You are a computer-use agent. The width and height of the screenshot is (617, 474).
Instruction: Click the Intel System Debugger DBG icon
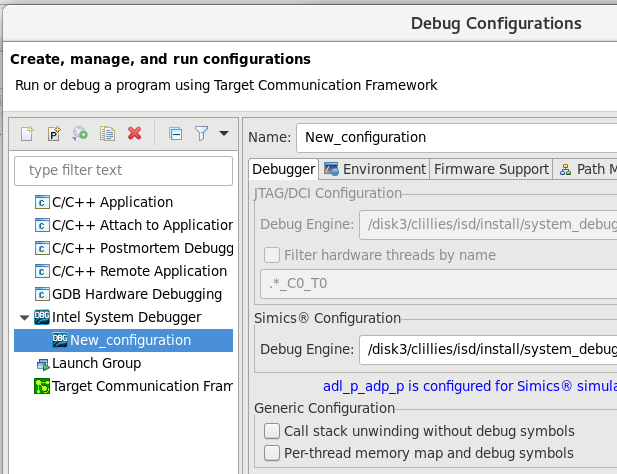[42, 317]
